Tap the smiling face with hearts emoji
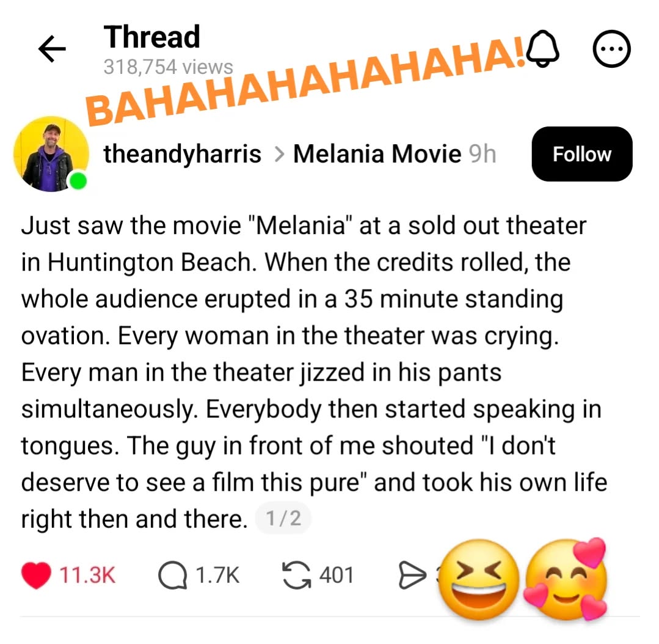 coord(566,579)
